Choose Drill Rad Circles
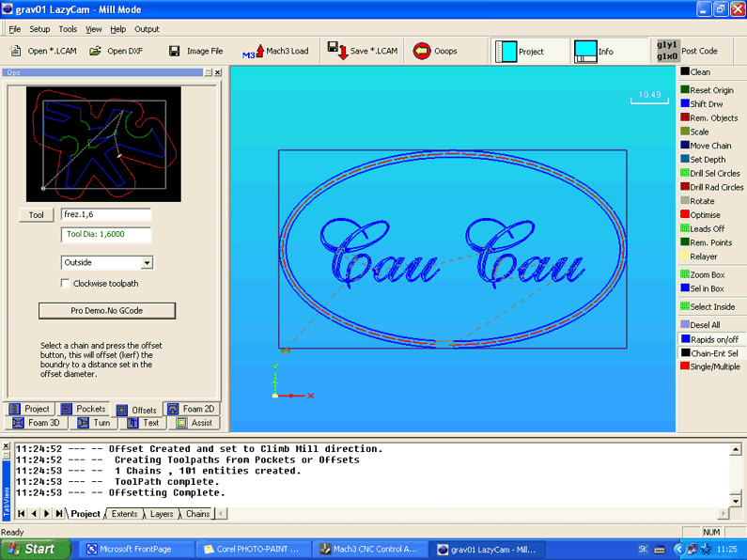The width and height of the screenshot is (747, 560). coord(711,187)
